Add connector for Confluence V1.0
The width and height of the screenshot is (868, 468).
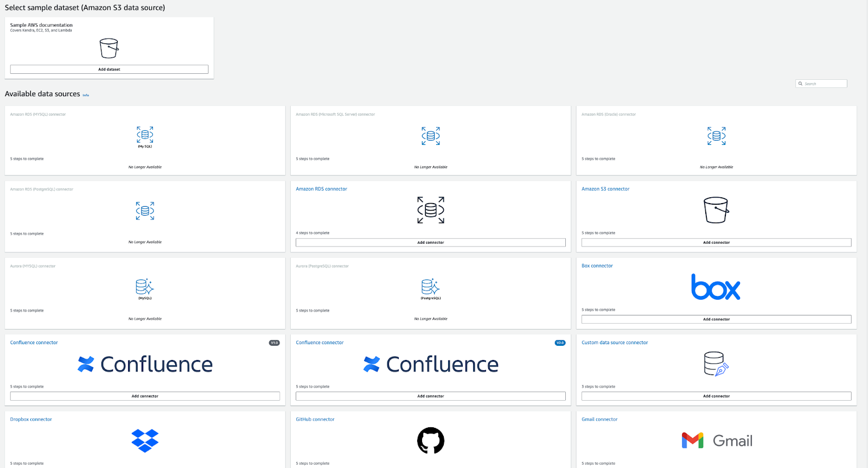145,396
